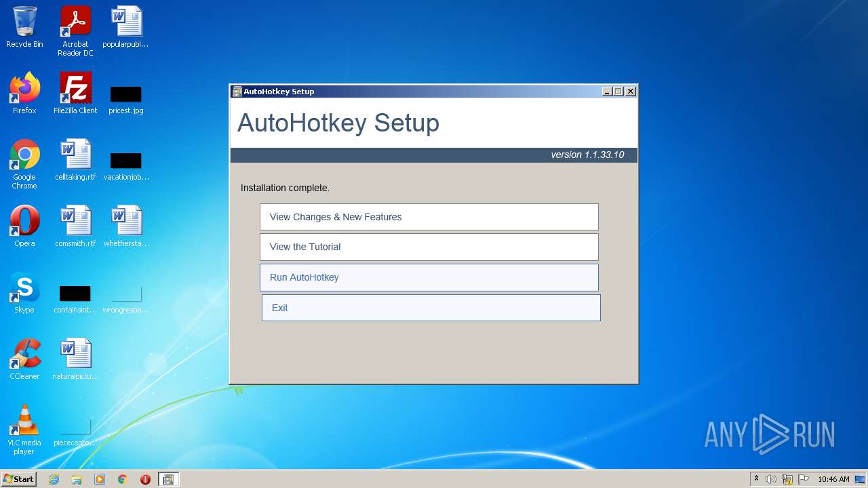Select the Opera desktop shortcut
The width and height of the screenshot is (868, 488).
click(24, 226)
